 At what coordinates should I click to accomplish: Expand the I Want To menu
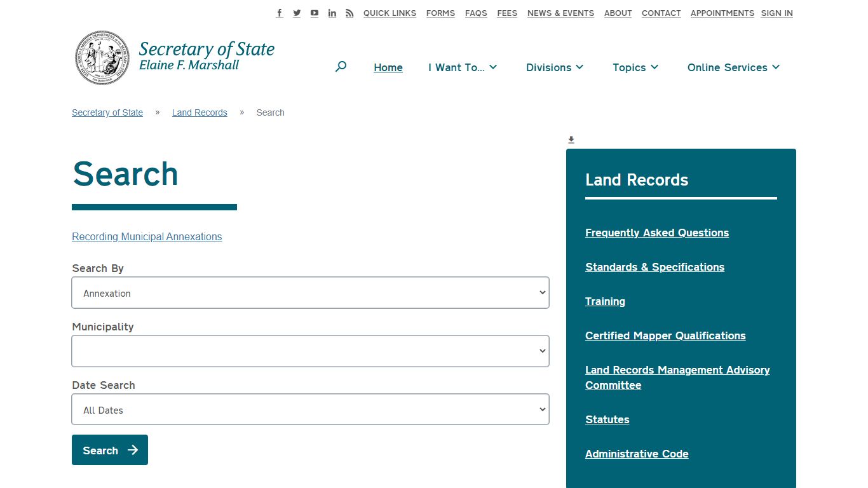(x=463, y=67)
